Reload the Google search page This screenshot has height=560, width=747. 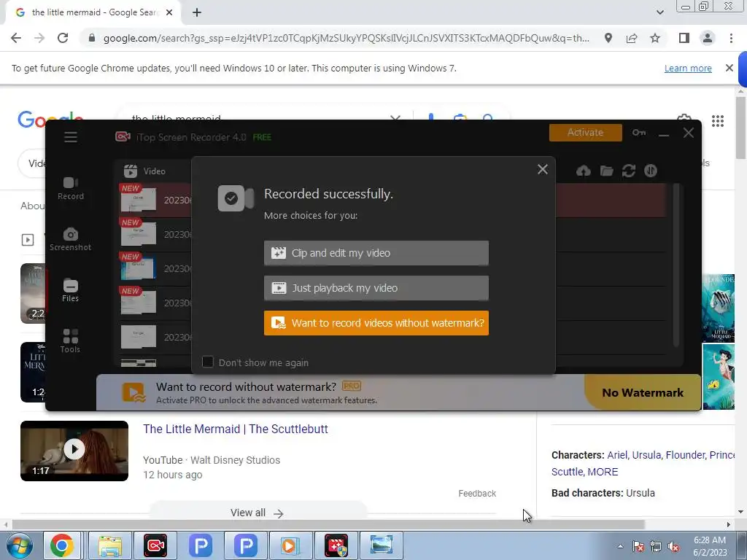[63, 38]
